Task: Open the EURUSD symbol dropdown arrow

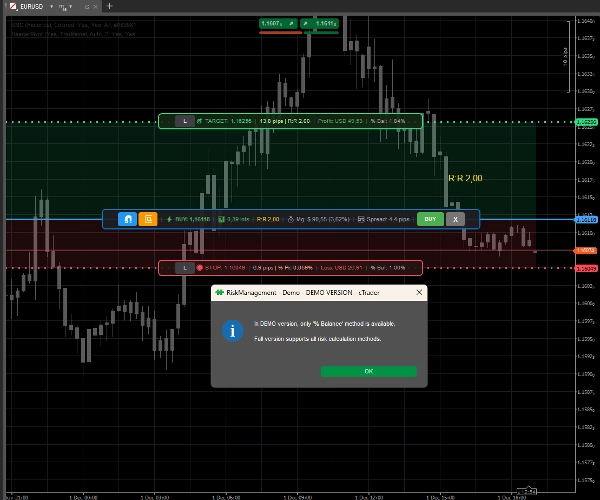Action: tap(51, 7)
